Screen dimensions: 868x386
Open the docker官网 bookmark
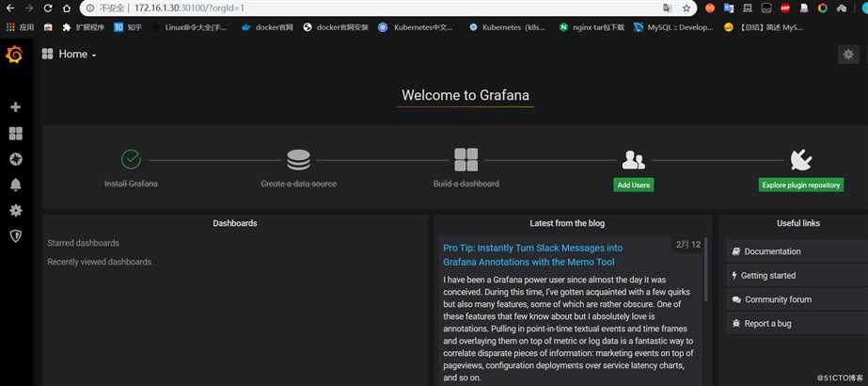pos(268,26)
